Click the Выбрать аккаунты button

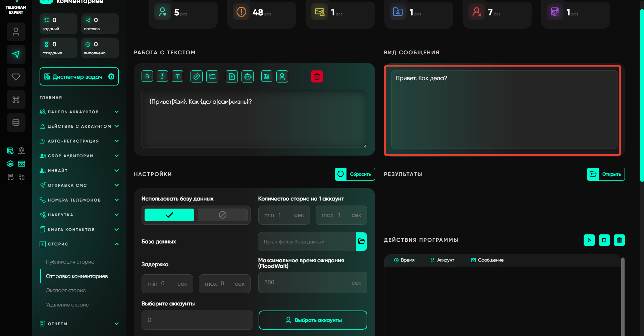(x=313, y=320)
